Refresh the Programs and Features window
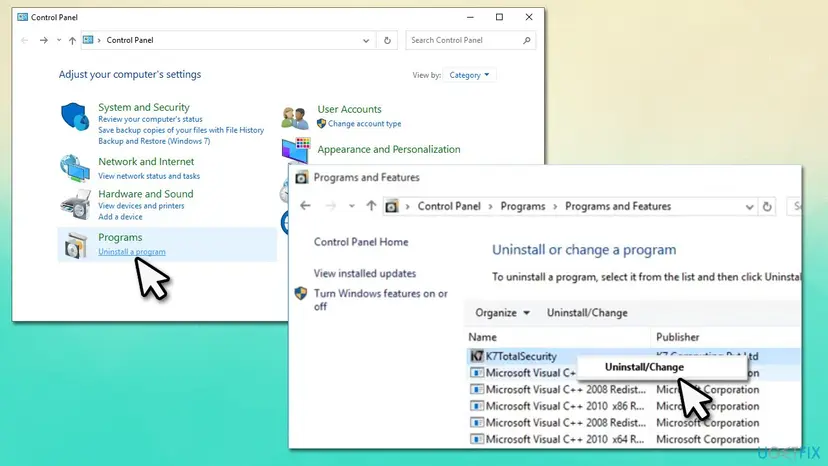 767,207
